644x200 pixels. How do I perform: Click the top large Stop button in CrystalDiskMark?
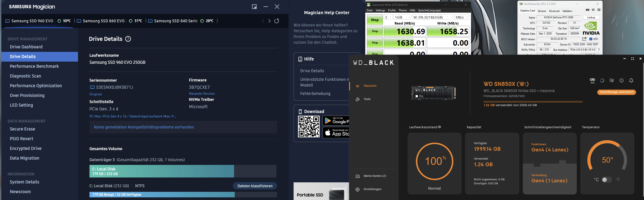click(374, 20)
